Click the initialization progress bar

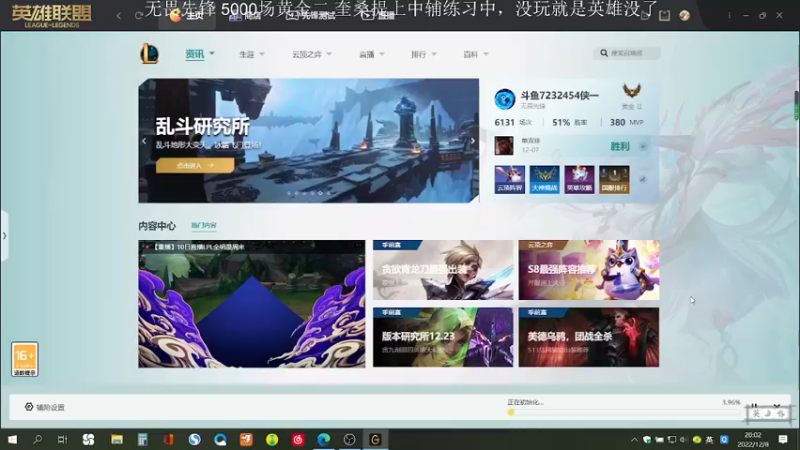(x=623, y=412)
